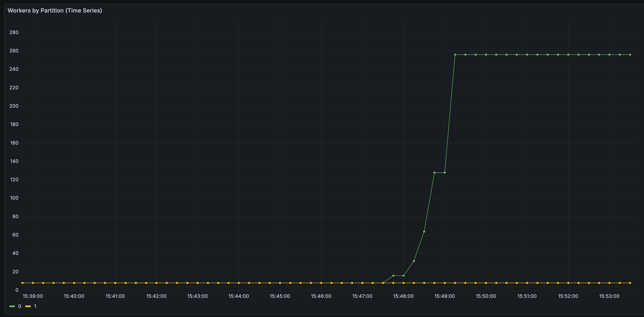Toggle visibility of series 0 in the legend
Image resolution: width=644 pixels, height=317 pixels.
point(20,306)
